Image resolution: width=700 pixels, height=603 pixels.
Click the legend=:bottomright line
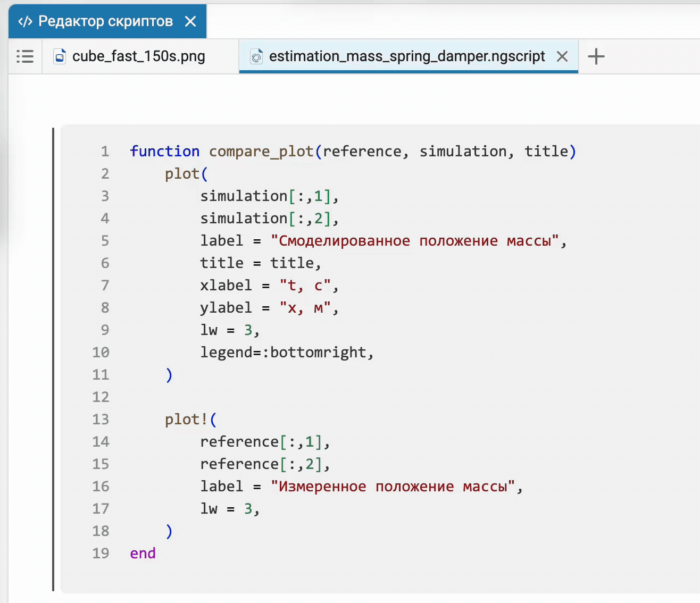pyautogui.click(x=287, y=353)
